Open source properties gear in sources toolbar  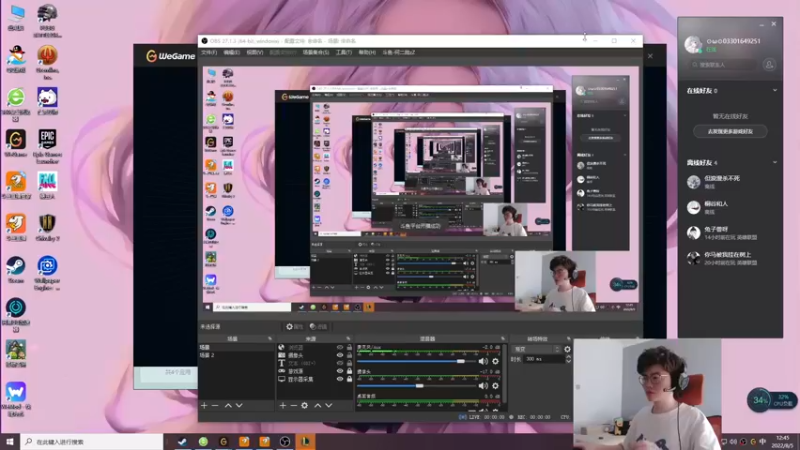tap(305, 406)
